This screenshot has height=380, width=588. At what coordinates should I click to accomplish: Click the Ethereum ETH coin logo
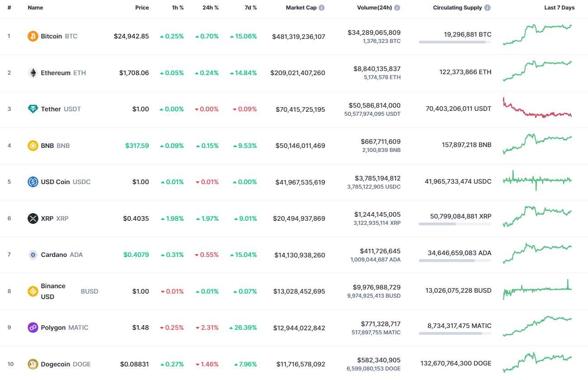coord(32,72)
